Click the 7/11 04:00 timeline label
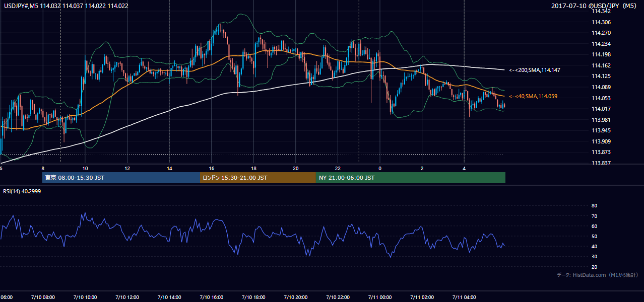The height and width of the screenshot is (302, 644). (464, 297)
